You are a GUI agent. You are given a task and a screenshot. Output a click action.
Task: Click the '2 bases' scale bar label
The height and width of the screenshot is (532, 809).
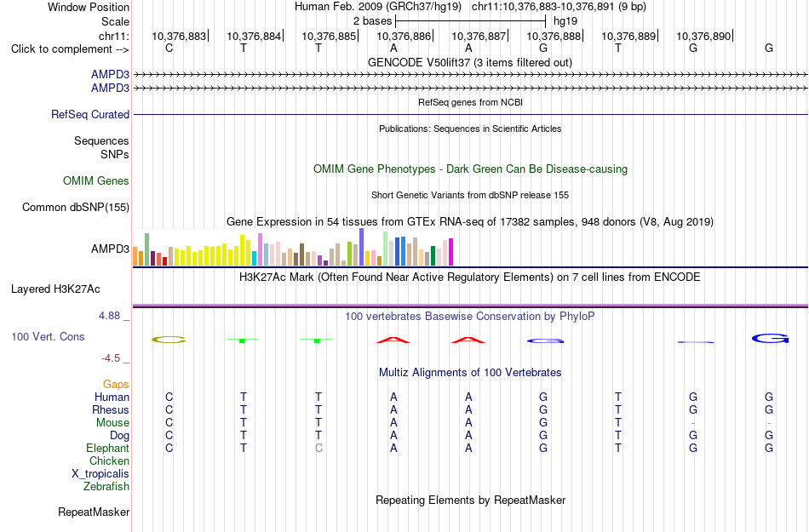coord(372,21)
